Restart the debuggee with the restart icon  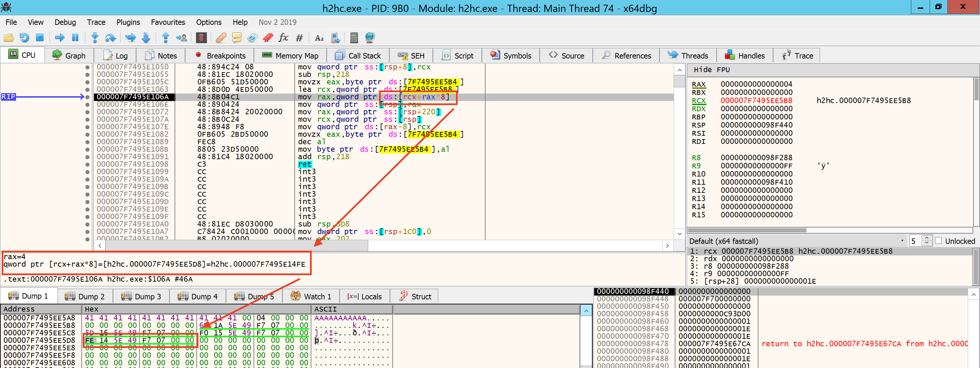coord(24,38)
